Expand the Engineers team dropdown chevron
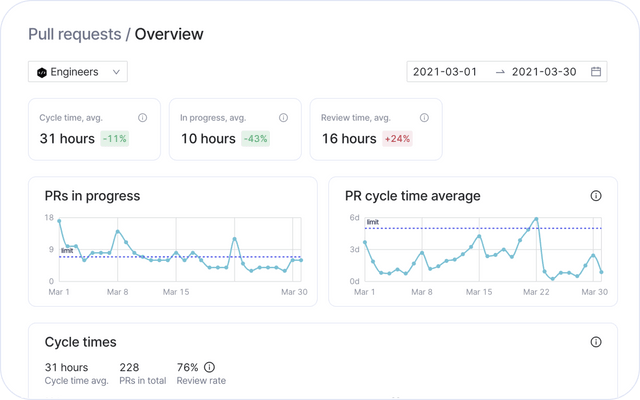This screenshot has height=400, width=640. point(116,72)
